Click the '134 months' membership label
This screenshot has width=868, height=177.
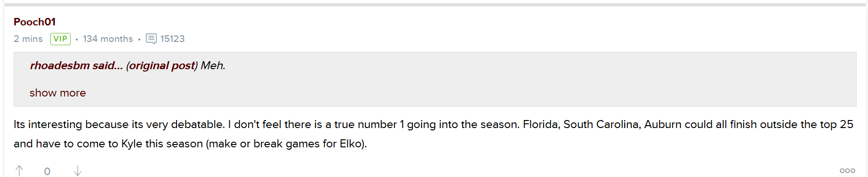click(108, 39)
